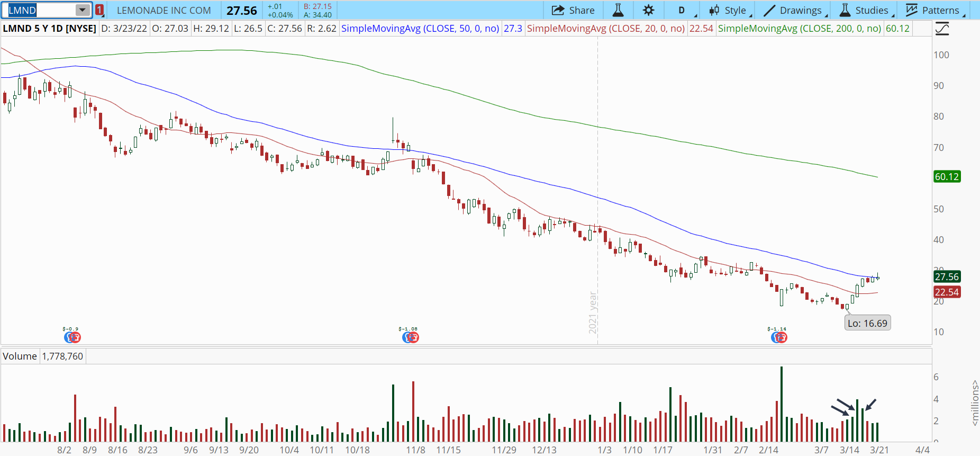Click the blue SimpleMovingAvg 50 study label
This screenshot has width=980, height=456.
click(420, 29)
